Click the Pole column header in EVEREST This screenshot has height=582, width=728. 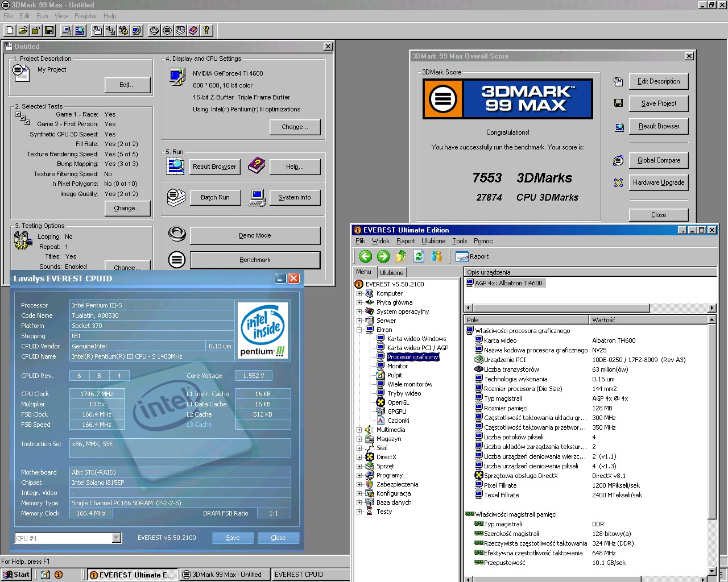[x=526, y=320]
